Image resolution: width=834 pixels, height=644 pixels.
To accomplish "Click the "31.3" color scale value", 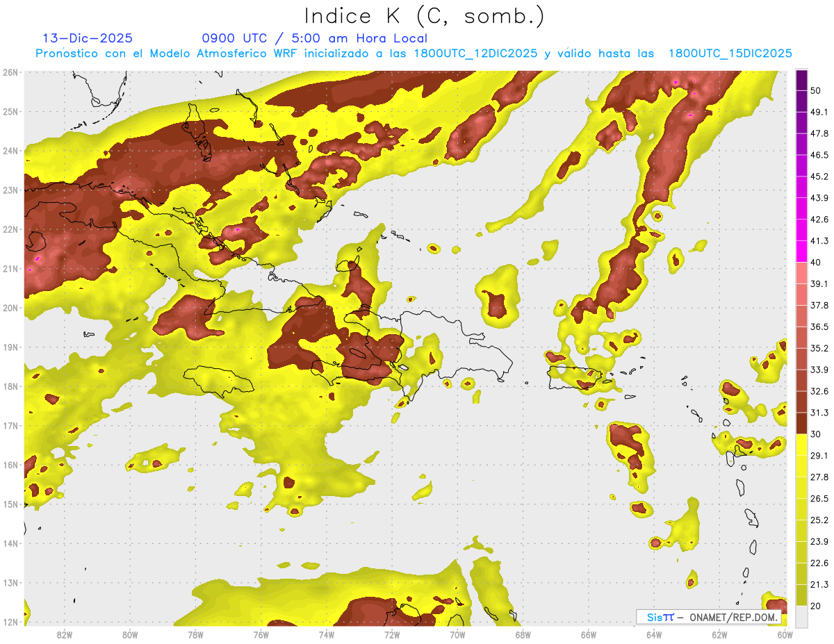I will 819,413.
